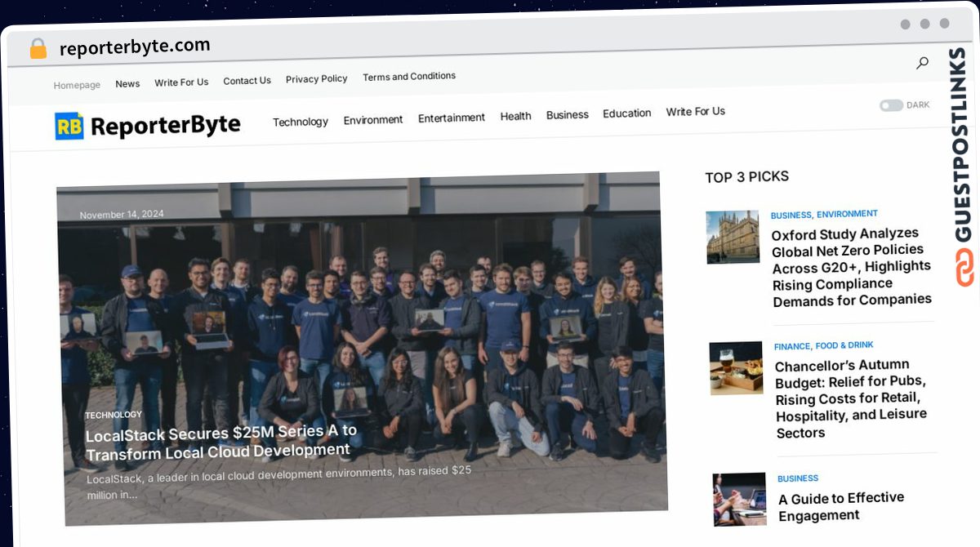Click the FINANCE category tag
The image size is (980, 547).
pos(792,346)
